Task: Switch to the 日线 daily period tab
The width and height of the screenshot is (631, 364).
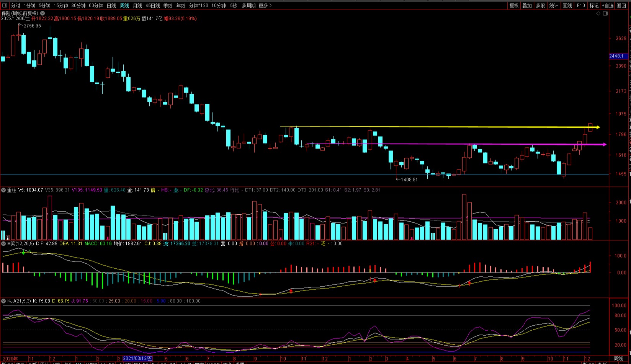Action: [x=111, y=6]
